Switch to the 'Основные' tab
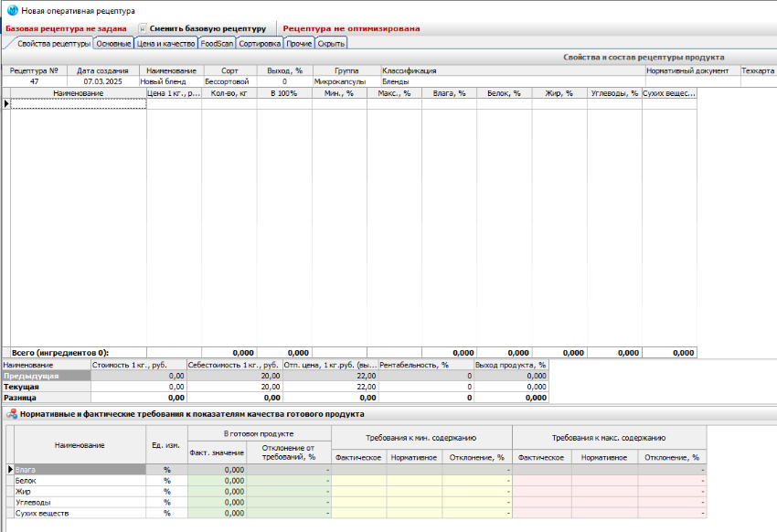Image resolution: width=777 pixels, height=532 pixels. point(113,43)
